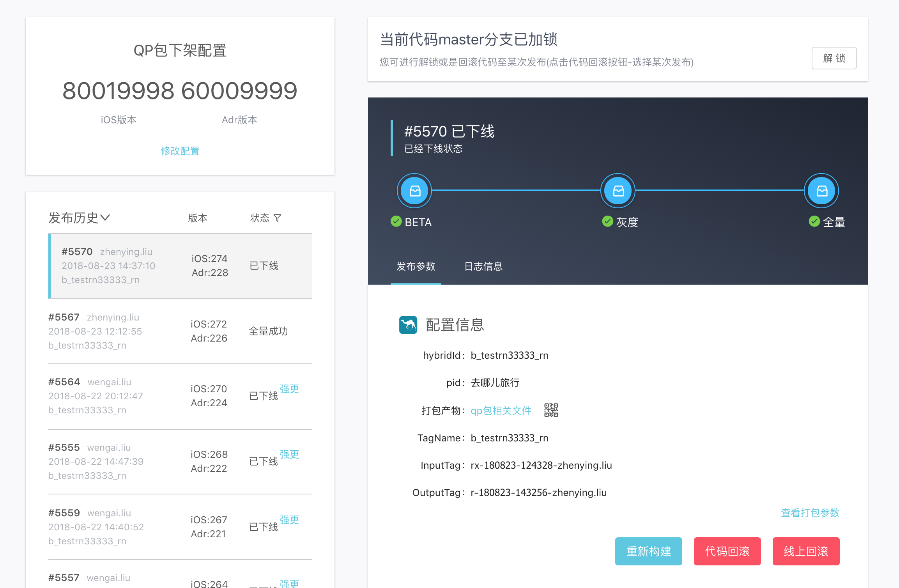
Task: Click the status filter funnel icon
Action: pos(277,218)
